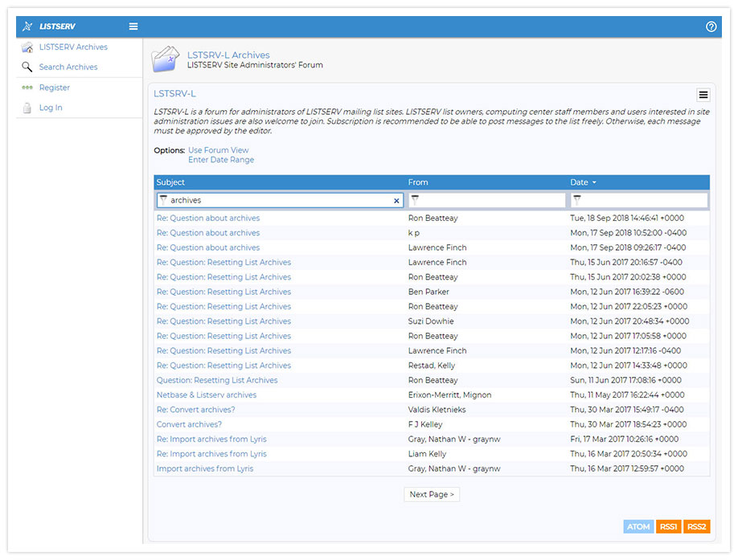Go to Next Page of results
Screen dimensions: 738x560
pyautogui.click(x=432, y=494)
